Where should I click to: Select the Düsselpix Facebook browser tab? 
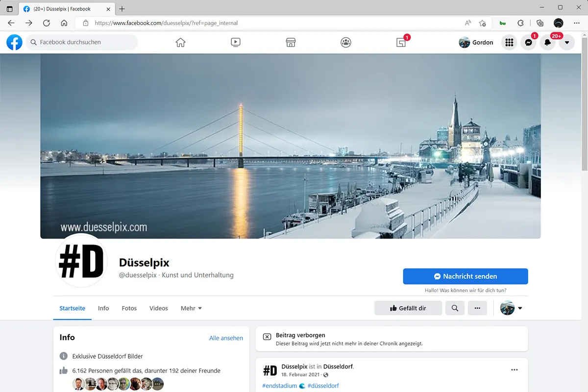click(67, 9)
